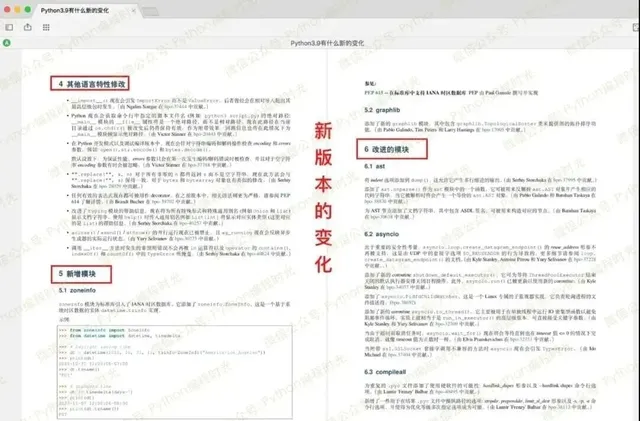Click heading 5 新增模块
Image resolution: width=640 pixels, height=421 pixels.
(x=77, y=274)
